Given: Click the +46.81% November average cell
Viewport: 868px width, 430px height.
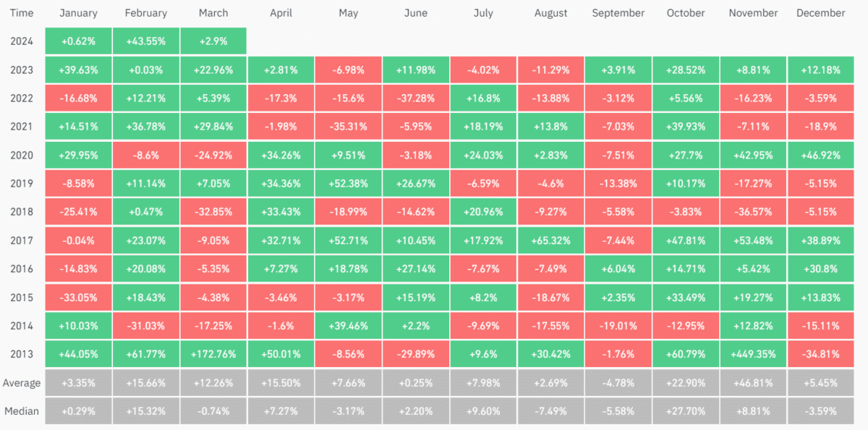Looking at the screenshot, I should pos(753,382).
